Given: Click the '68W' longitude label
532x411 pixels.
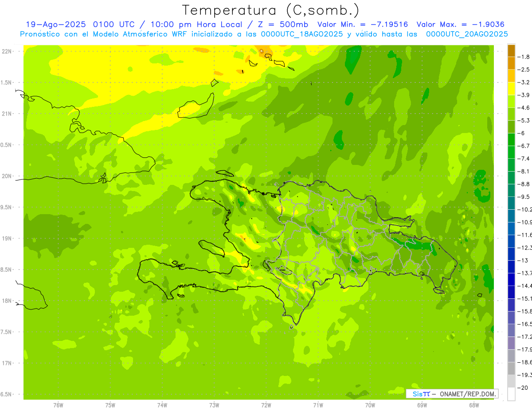Looking at the screenshot, I should click(474, 405).
